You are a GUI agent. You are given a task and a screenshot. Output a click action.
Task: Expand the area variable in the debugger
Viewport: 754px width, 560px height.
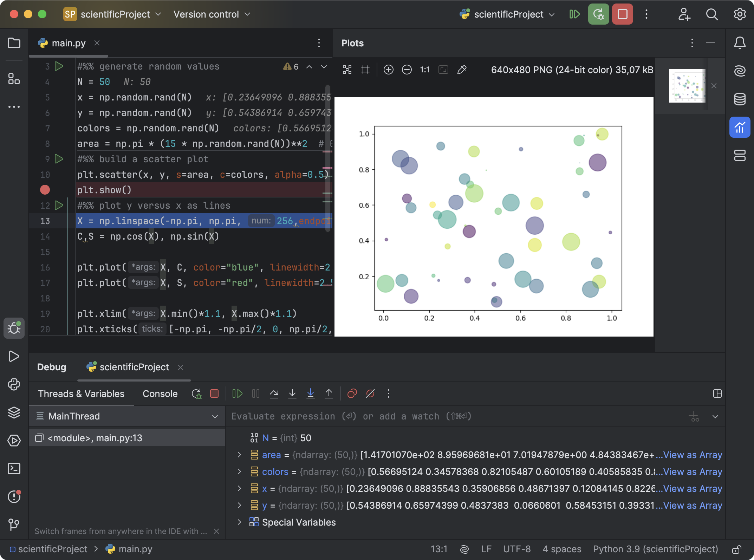[x=239, y=455]
